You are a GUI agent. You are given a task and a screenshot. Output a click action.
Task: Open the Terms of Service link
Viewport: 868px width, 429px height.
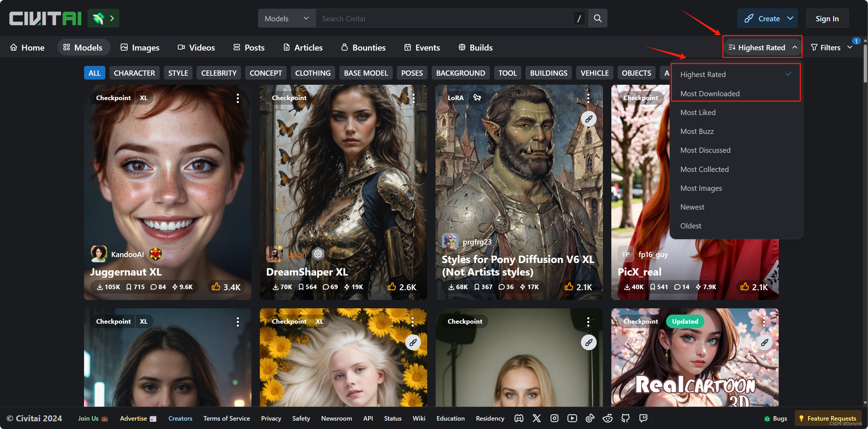tap(227, 418)
